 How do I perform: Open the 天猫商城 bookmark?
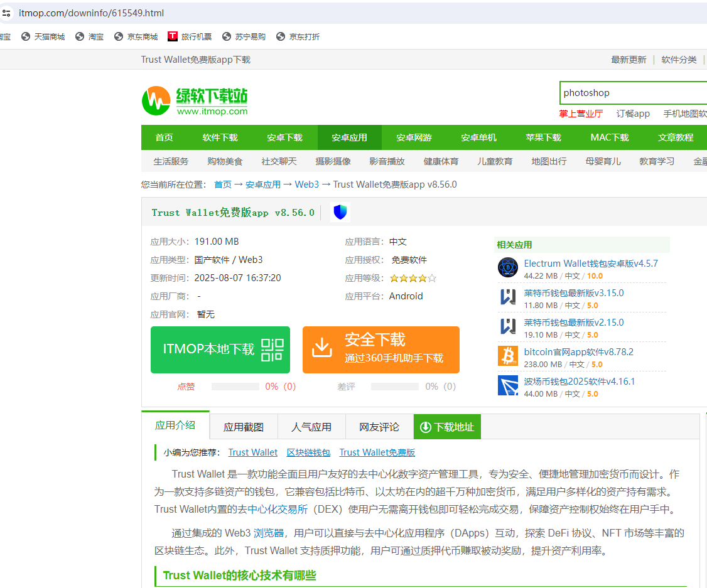click(43, 37)
